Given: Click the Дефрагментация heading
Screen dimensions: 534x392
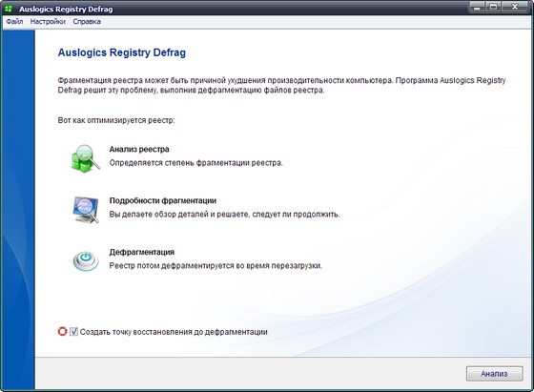Looking at the screenshot, I should 142,252.
